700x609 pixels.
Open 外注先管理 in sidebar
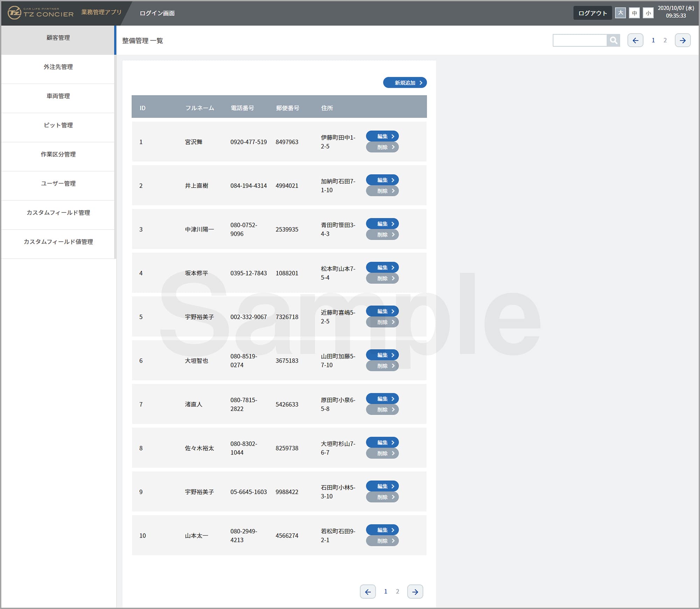pos(58,67)
